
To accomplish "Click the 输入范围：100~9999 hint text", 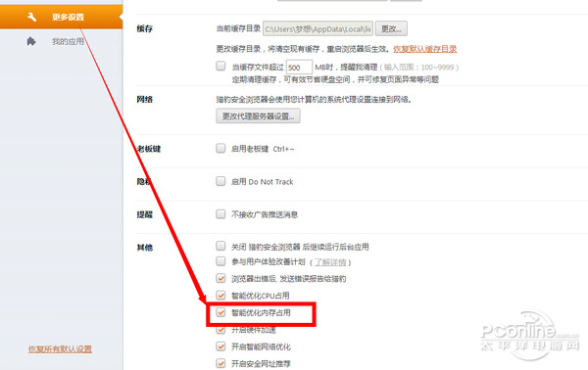I will tap(419, 68).
